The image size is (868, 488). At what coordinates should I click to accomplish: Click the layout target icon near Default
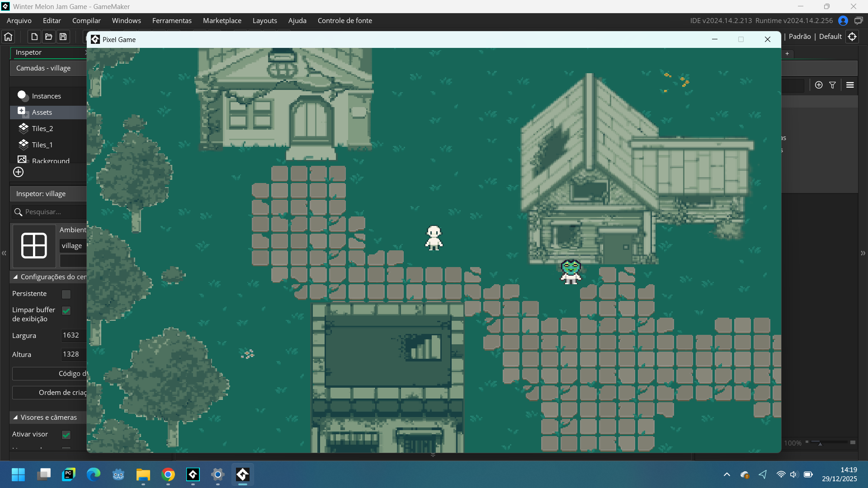(x=852, y=37)
